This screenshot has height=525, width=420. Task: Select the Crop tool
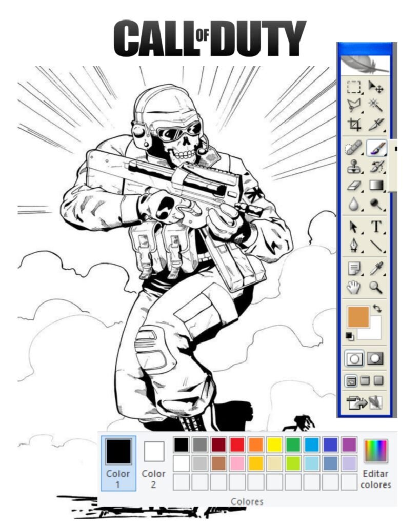click(354, 124)
